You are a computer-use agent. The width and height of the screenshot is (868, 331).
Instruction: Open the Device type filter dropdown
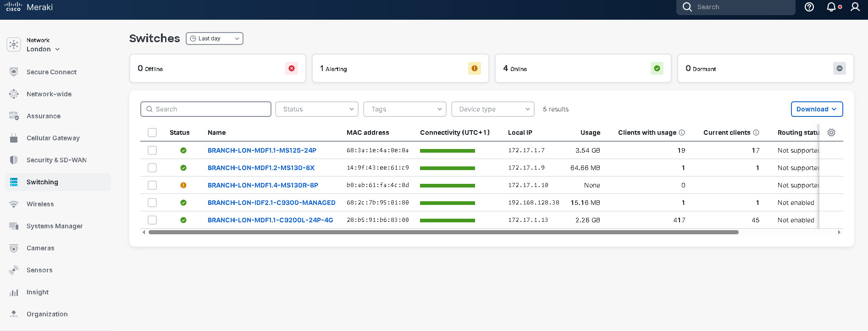tap(493, 109)
